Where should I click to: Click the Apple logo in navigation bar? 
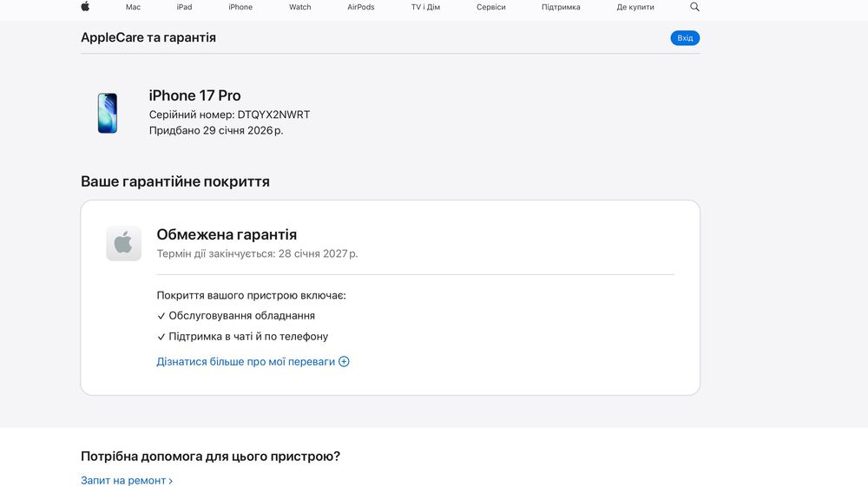point(85,7)
